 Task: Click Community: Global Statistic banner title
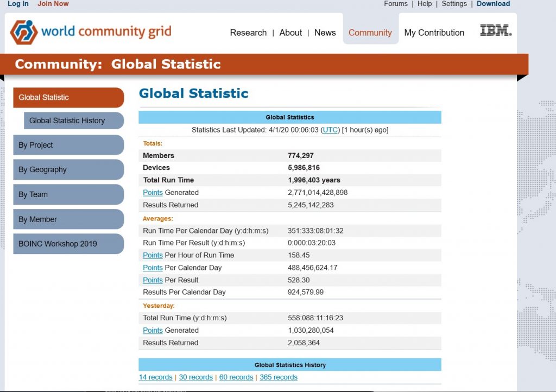pos(118,64)
